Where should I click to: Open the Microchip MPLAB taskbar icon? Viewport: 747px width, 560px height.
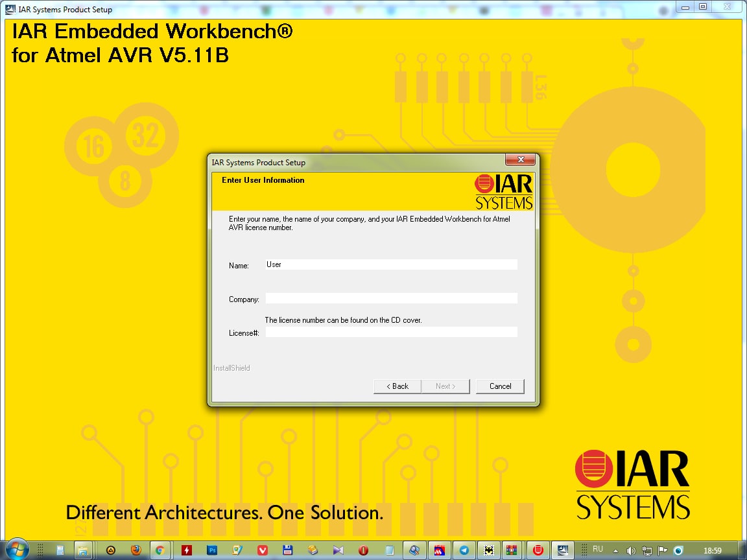pyautogui.click(x=439, y=550)
